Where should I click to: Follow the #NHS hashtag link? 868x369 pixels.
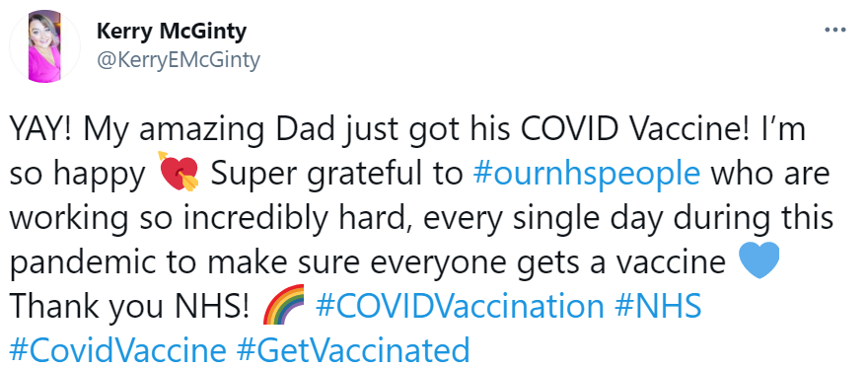click(658, 307)
